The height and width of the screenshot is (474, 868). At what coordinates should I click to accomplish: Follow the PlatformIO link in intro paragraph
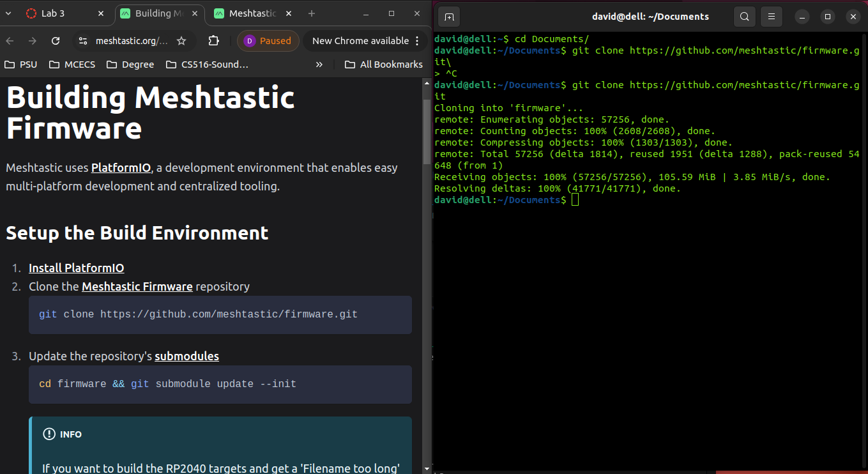(121, 168)
